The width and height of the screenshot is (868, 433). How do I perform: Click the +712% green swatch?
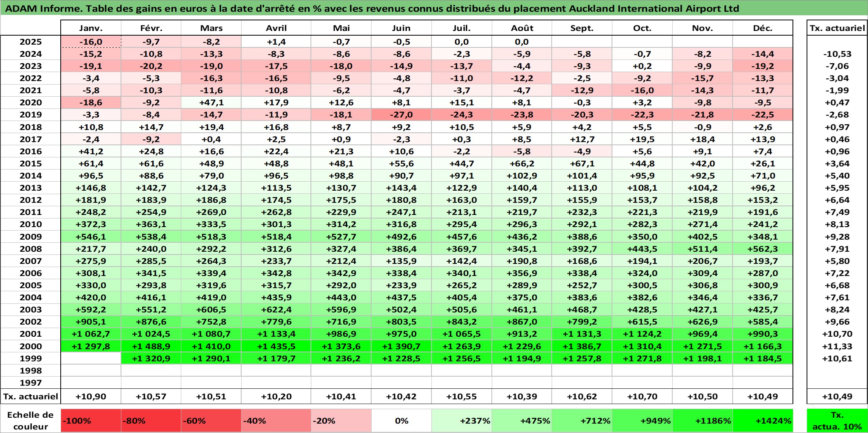click(x=582, y=421)
